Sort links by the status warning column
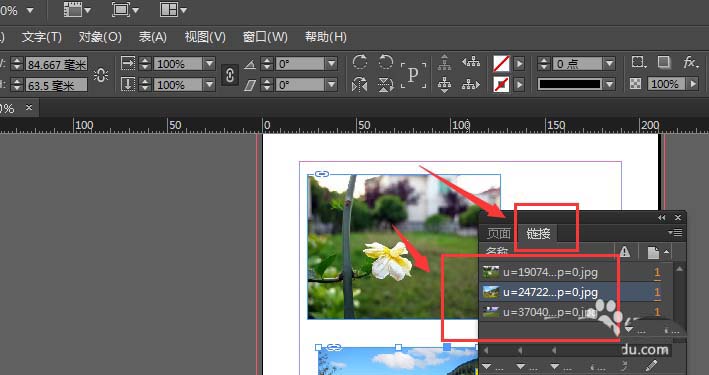 tap(625, 252)
